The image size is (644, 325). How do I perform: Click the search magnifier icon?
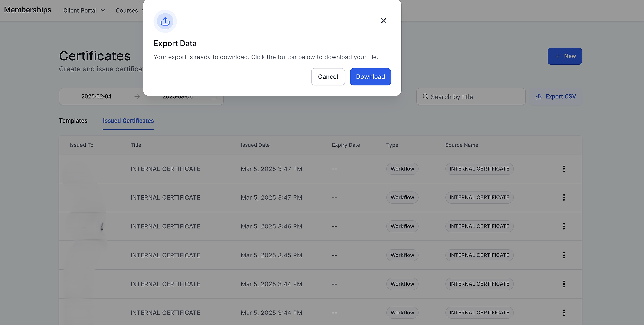tap(425, 97)
